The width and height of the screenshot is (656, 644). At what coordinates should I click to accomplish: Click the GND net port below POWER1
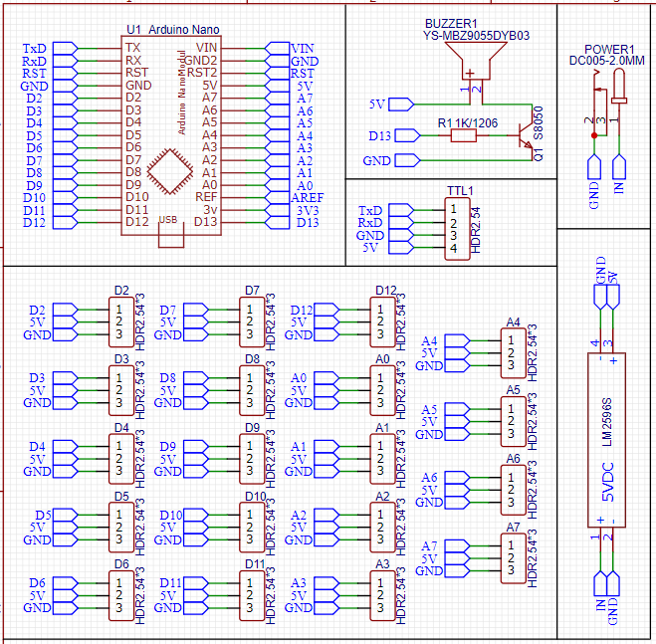[x=594, y=167]
